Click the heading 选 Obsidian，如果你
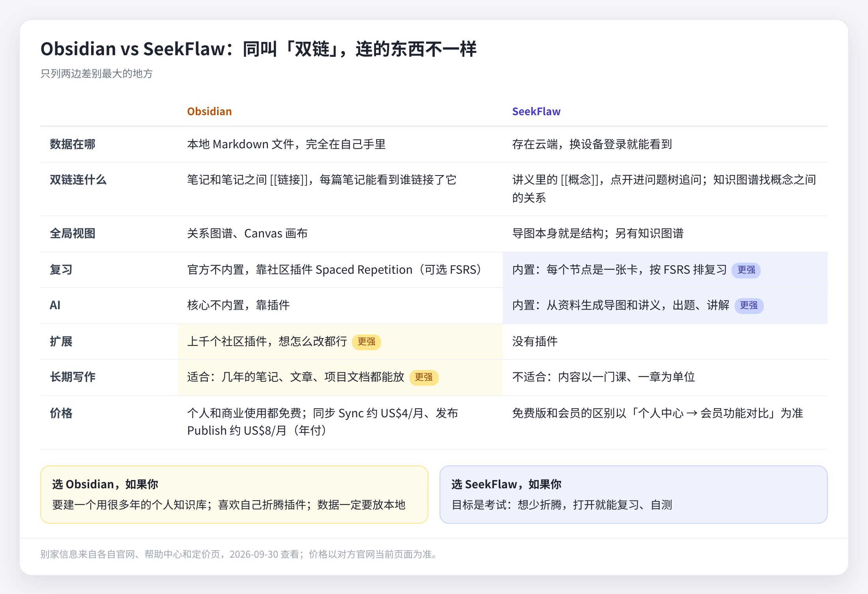Image resolution: width=868 pixels, height=594 pixels. pyautogui.click(x=105, y=484)
